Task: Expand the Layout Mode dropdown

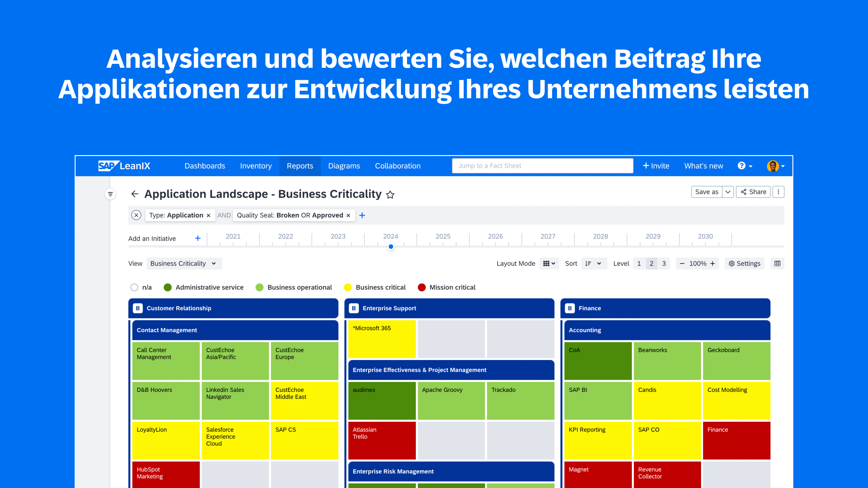Action: (549, 263)
